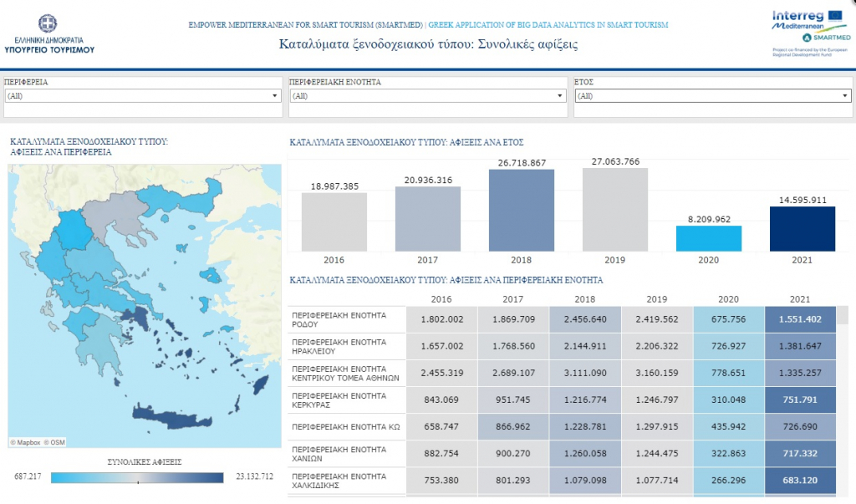The height and width of the screenshot is (504, 856).
Task: Select the 2019 column header in table
Action: pyautogui.click(x=656, y=299)
